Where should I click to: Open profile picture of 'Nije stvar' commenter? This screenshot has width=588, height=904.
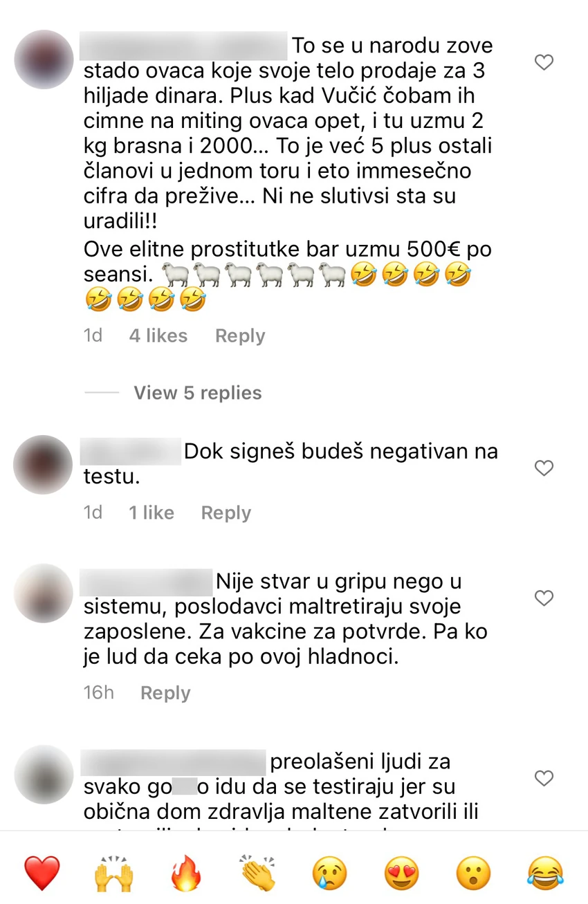44,593
